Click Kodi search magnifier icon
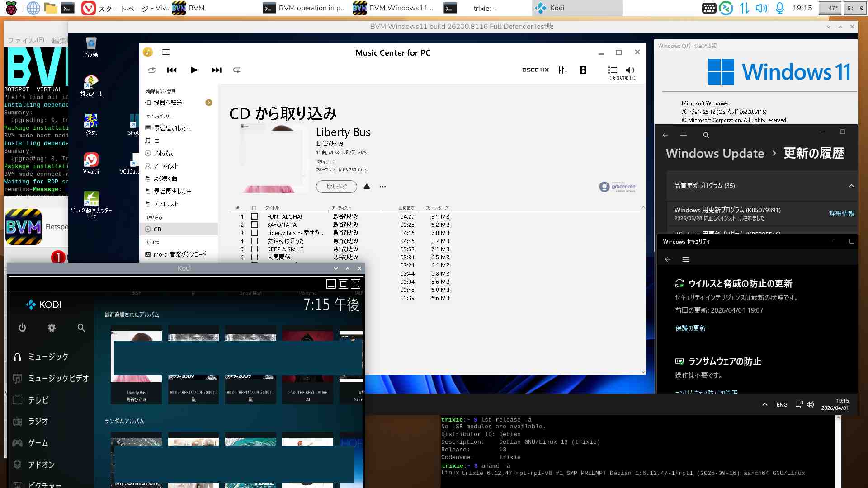Screen dimensions: 868x488 (x=81, y=328)
